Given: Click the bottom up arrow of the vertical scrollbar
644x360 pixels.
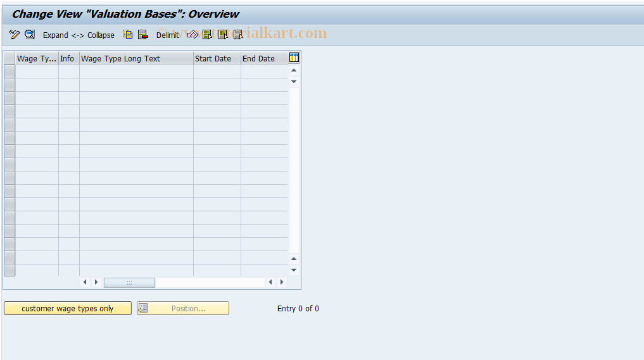Looking at the screenshot, I should point(294,259).
